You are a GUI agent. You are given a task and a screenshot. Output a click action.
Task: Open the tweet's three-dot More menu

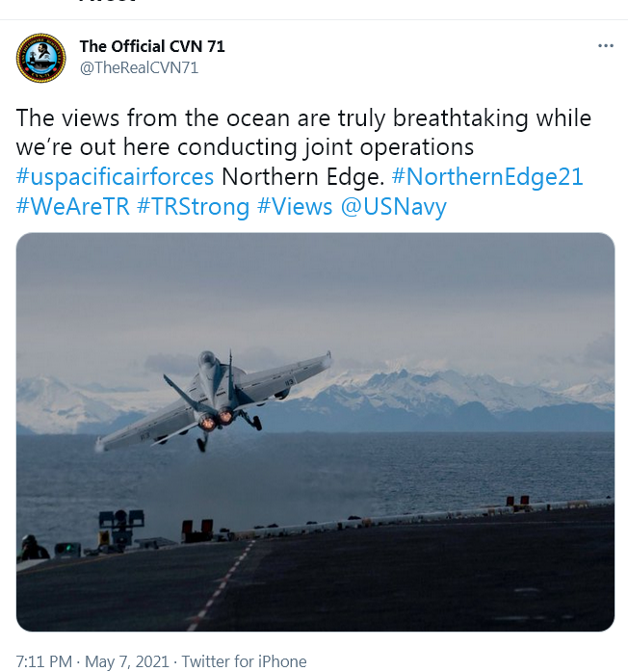pyautogui.click(x=605, y=45)
